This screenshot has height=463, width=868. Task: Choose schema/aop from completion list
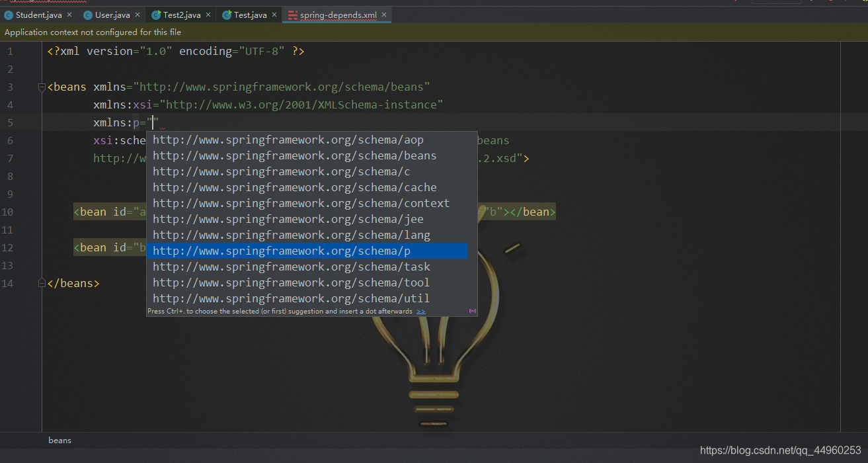(307, 140)
